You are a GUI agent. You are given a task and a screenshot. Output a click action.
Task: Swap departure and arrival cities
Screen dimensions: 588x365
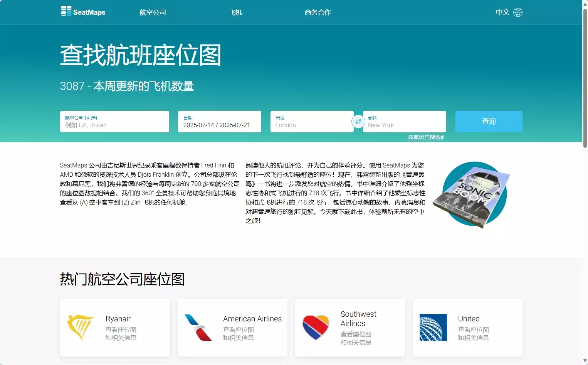(358, 122)
